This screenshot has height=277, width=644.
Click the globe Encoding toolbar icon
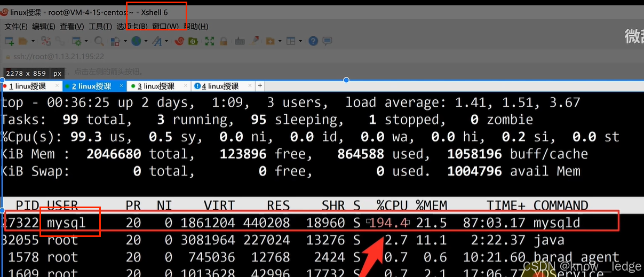[x=136, y=41]
